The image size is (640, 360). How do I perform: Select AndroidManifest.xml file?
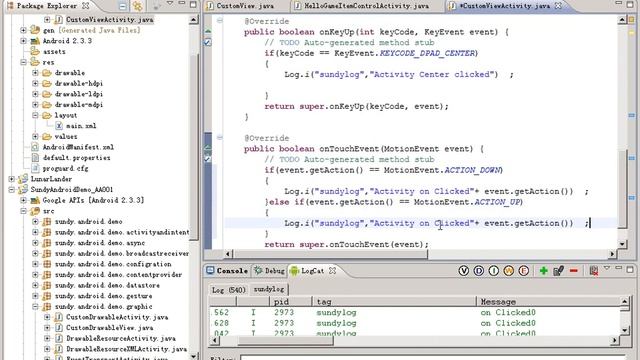pos(78,147)
